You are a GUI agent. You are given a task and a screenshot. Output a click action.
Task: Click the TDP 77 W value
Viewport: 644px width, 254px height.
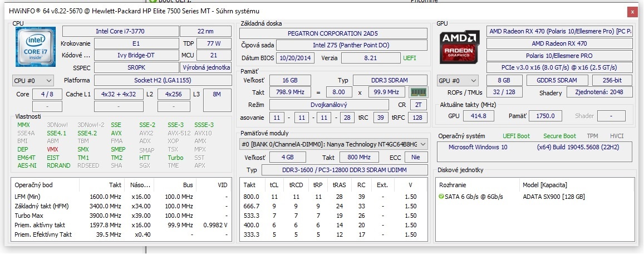pos(214,43)
